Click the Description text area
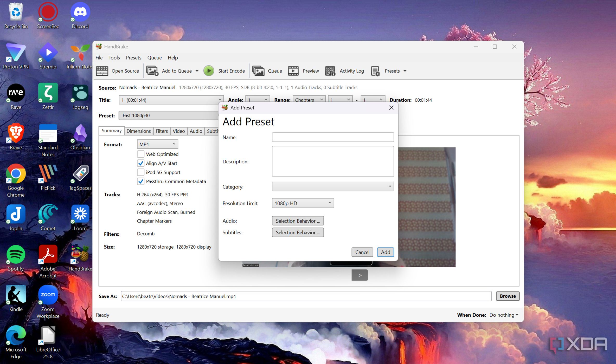 (x=333, y=161)
